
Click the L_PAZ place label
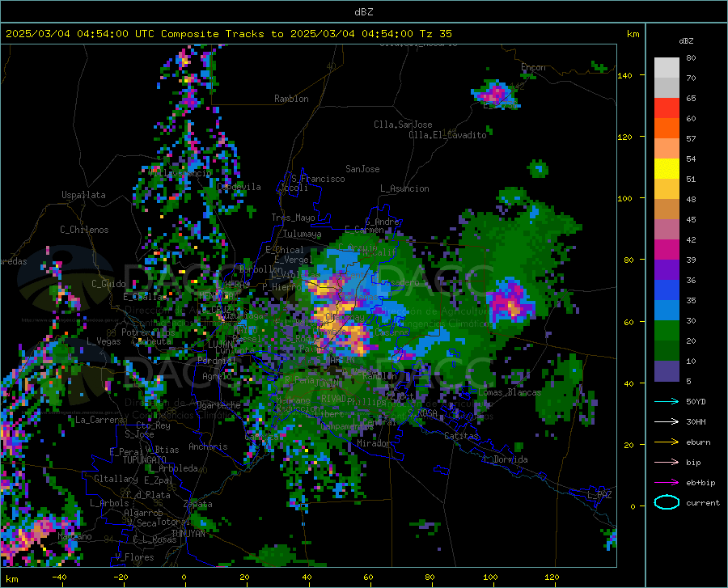point(599,495)
